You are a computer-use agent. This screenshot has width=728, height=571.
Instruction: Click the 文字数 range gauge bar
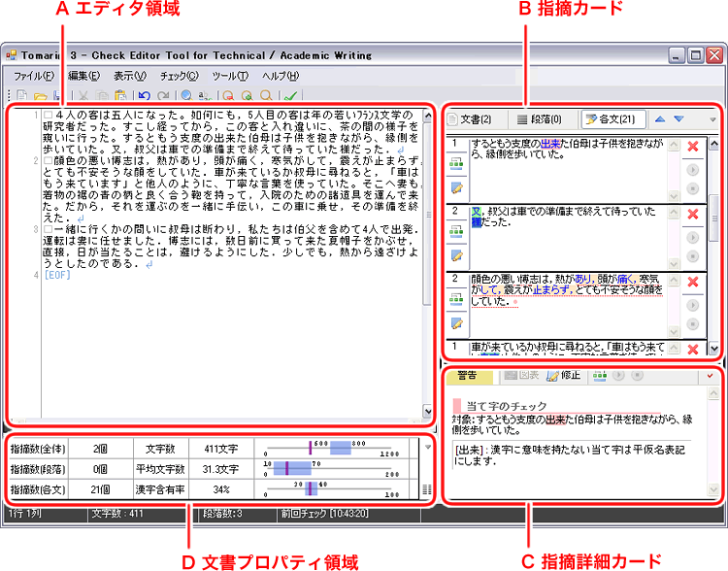(x=332, y=449)
